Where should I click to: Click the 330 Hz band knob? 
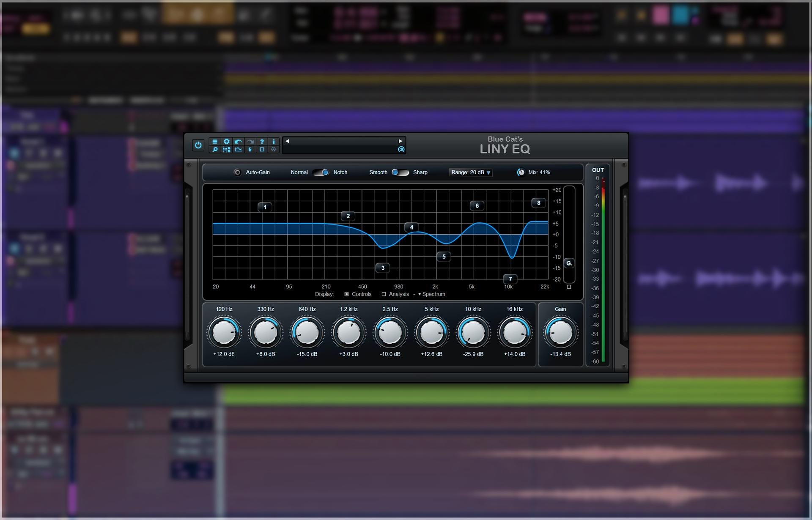click(x=266, y=332)
